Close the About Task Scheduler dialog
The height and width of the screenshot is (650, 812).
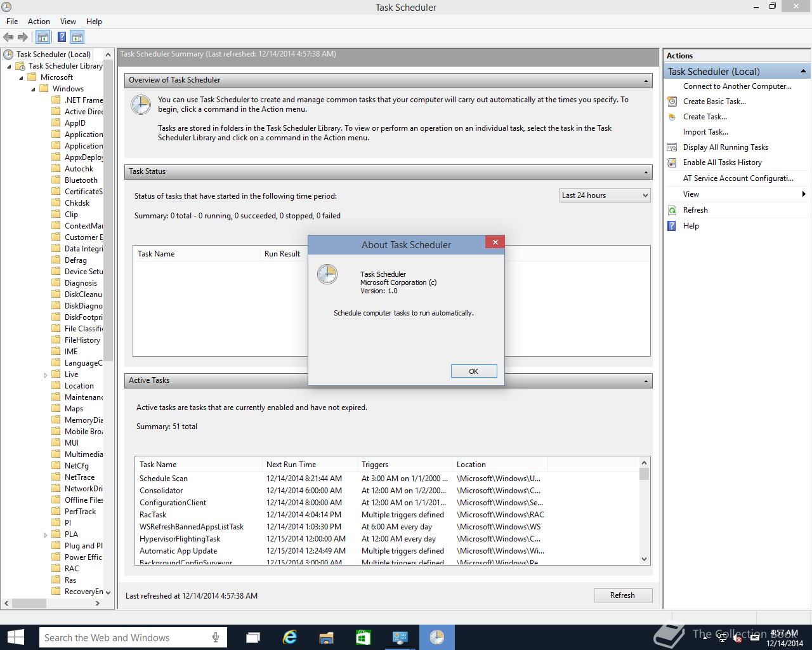[495, 242]
